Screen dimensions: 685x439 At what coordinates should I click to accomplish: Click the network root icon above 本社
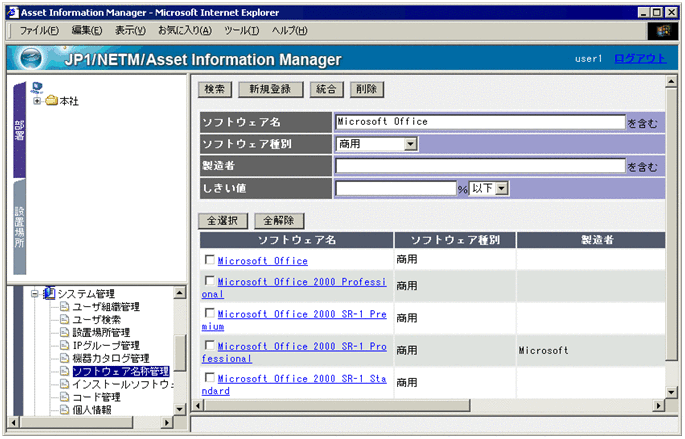click(x=38, y=88)
